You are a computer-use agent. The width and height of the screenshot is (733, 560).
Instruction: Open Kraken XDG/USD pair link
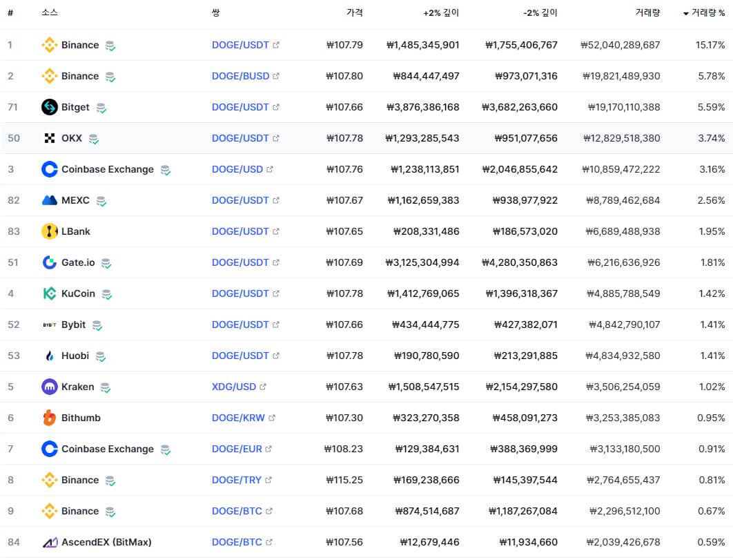(x=234, y=387)
